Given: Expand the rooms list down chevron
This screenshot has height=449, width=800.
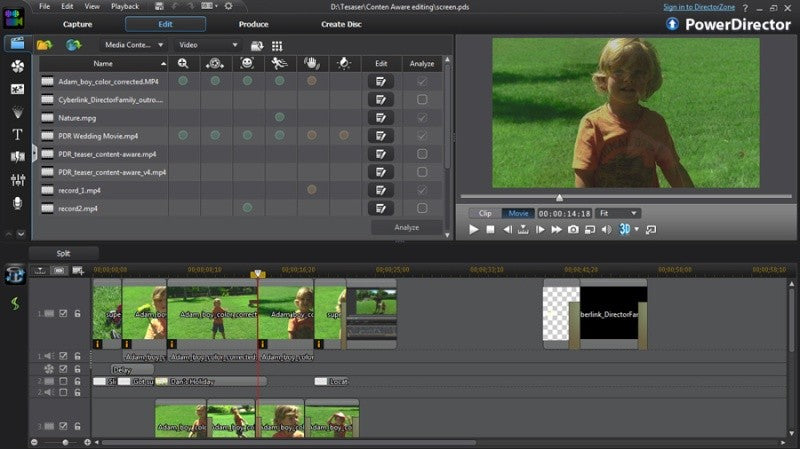Looking at the screenshot, I should (21, 234).
